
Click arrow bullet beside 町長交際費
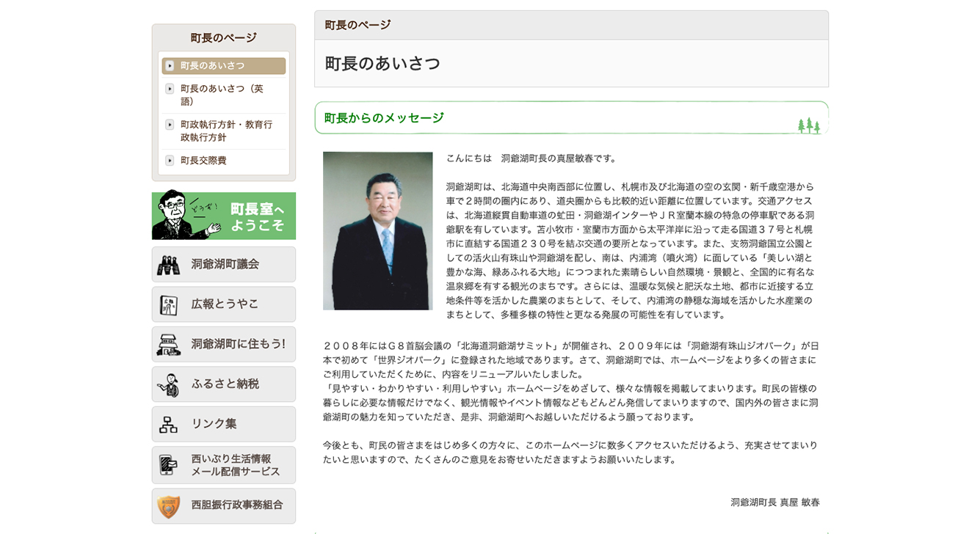pos(170,161)
